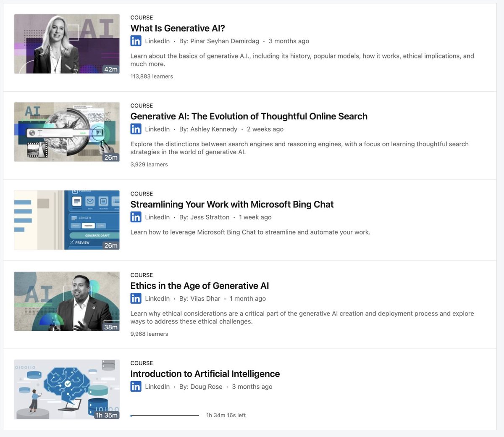Click LinkedIn logo beside Pinar Seyhan Demirdag
Viewport: 504px width, 437px height.
click(x=136, y=41)
